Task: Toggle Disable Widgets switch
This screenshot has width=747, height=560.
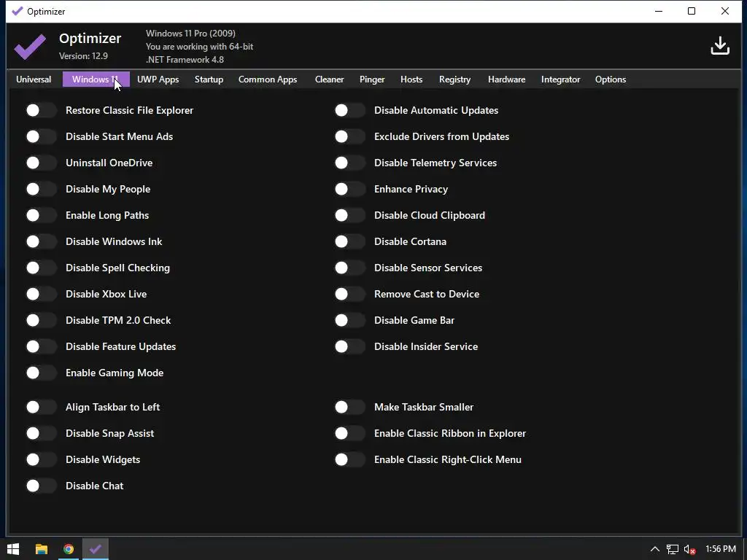Action: 41,459
